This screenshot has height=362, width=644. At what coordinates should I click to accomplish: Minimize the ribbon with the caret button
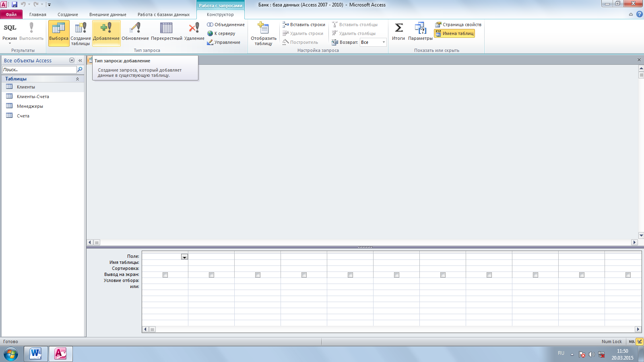[x=631, y=14]
